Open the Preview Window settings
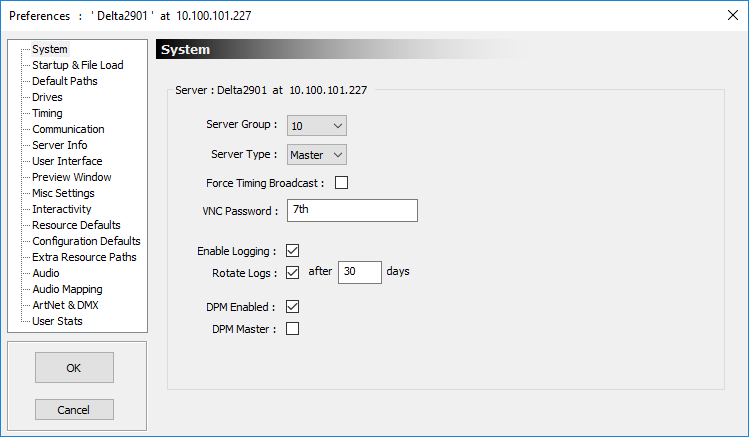This screenshot has width=749, height=437. point(72,177)
